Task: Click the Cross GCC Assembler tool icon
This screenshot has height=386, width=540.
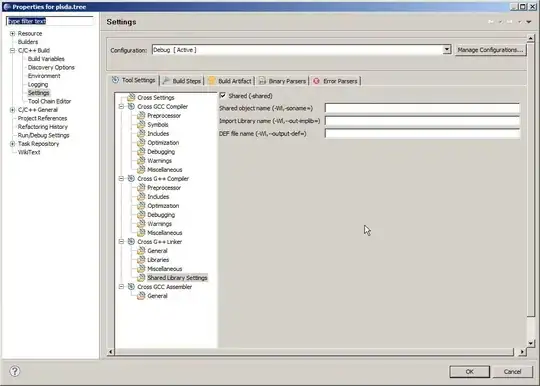Action: point(131,286)
